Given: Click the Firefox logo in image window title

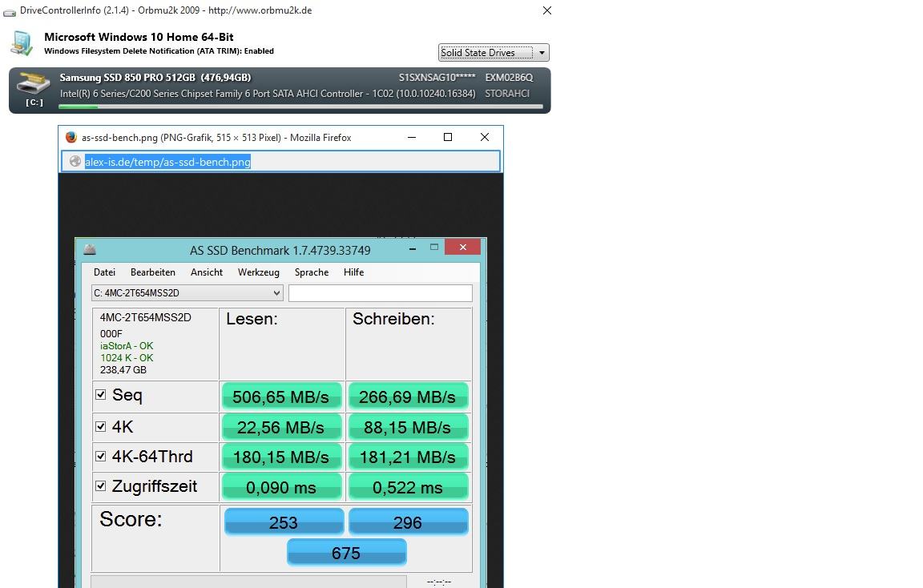Looking at the screenshot, I should [x=71, y=137].
